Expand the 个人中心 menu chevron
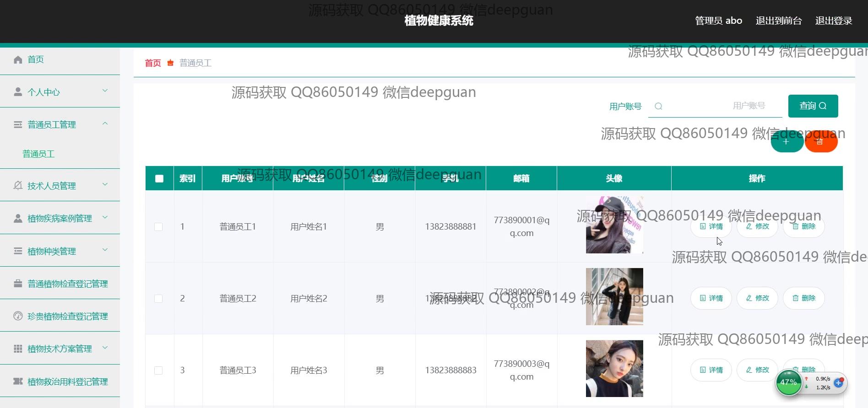 [x=105, y=91]
